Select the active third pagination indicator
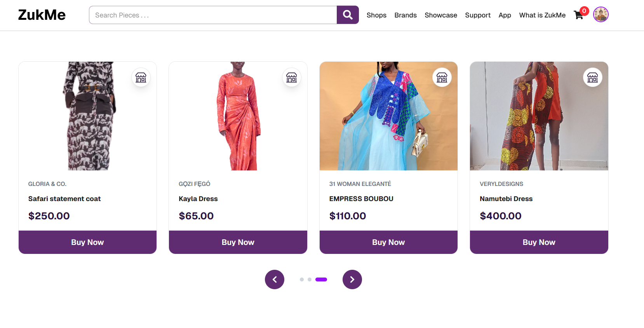Screen dimensions: 644x328 (x=321, y=279)
